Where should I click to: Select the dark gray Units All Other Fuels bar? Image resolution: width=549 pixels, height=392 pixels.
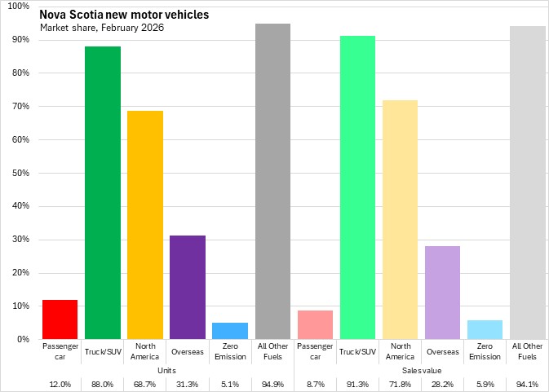[x=272, y=181]
